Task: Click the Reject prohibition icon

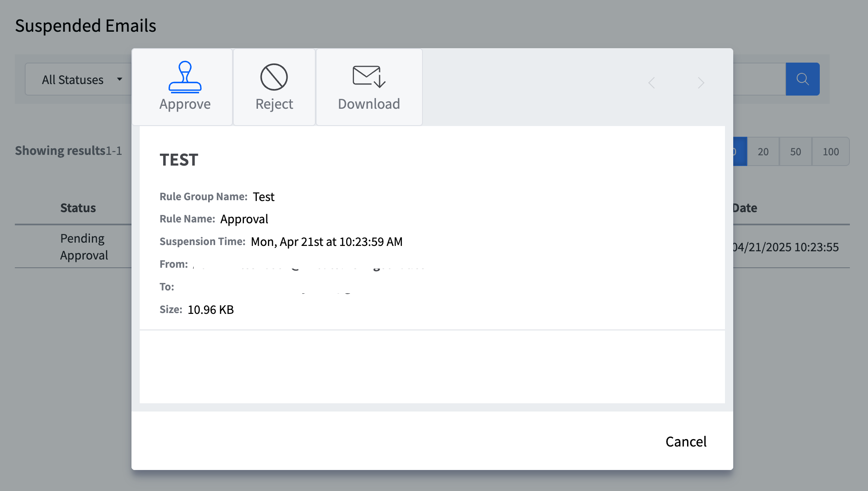Action: coord(274,77)
